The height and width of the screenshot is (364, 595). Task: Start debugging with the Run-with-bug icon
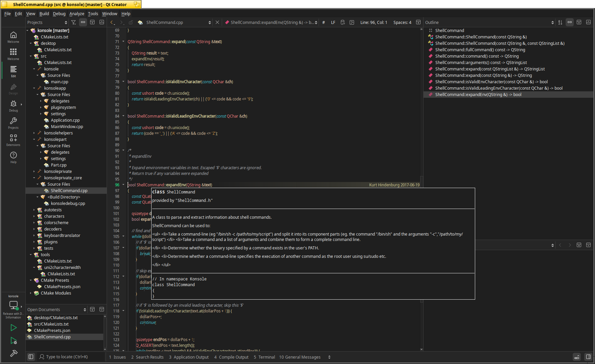pyautogui.click(x=13, y=341)
